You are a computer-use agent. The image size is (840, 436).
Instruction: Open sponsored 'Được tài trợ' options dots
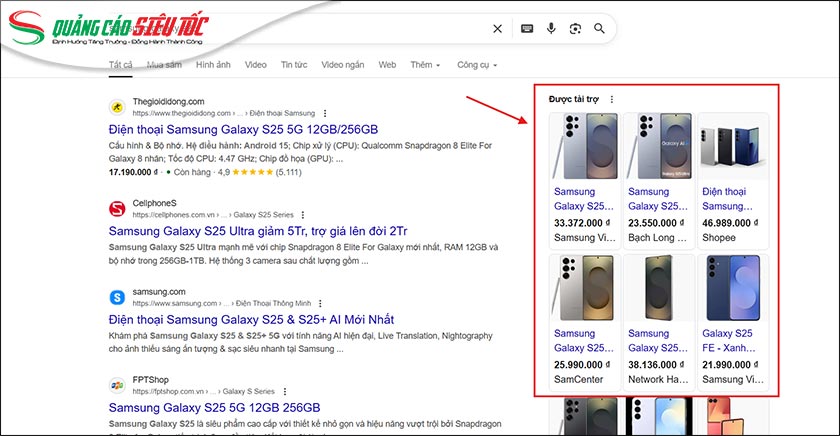point(612,99)
